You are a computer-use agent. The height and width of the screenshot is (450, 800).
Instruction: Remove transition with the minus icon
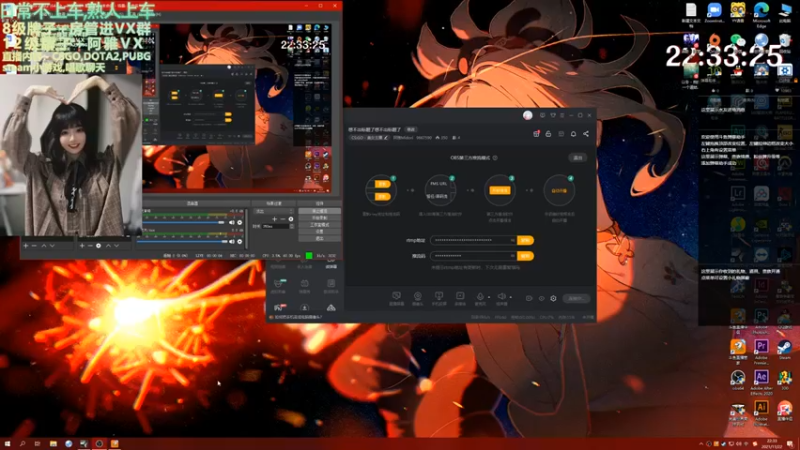tap(283, 219)
